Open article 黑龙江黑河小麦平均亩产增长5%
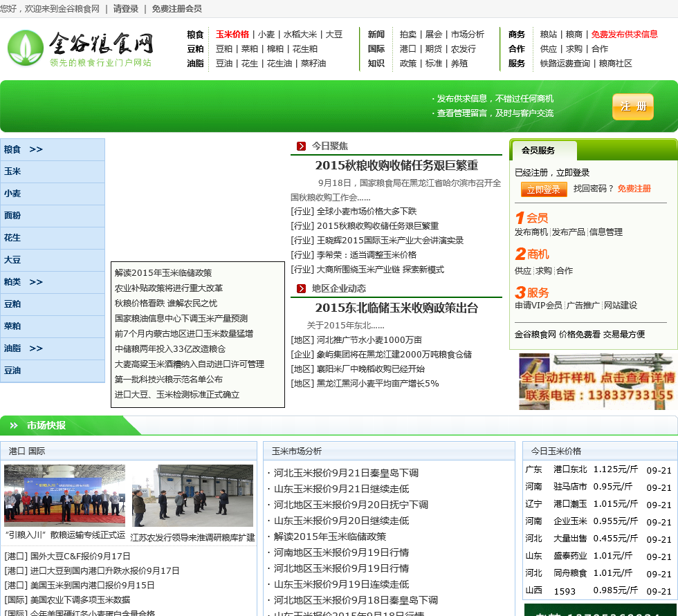 pos(378,384)
